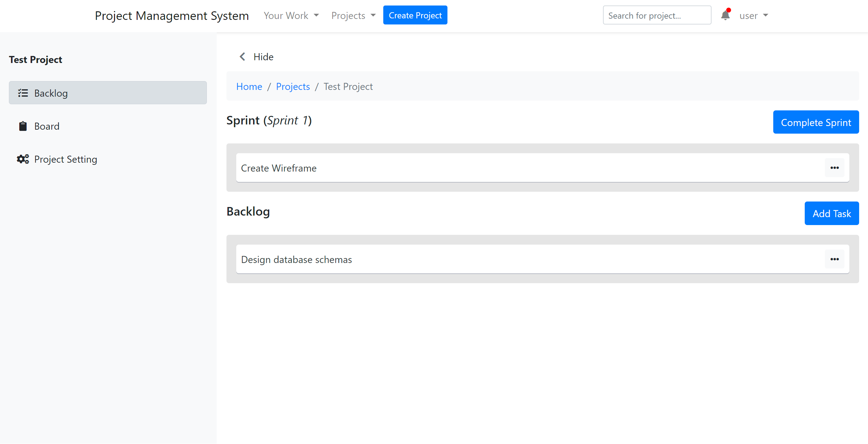
Task: Click the Backlog icon in sidebar
Action: tap(22, 92)
